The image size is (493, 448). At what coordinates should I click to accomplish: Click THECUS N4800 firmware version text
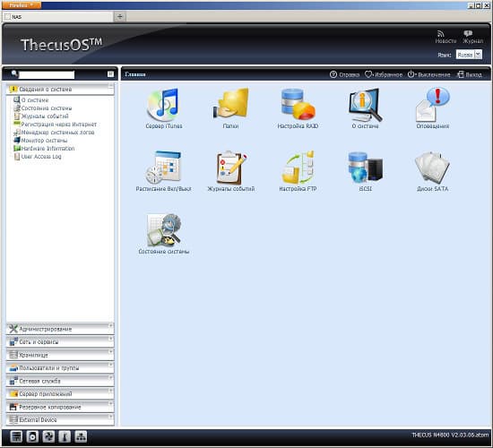click(x=450, y=435)
